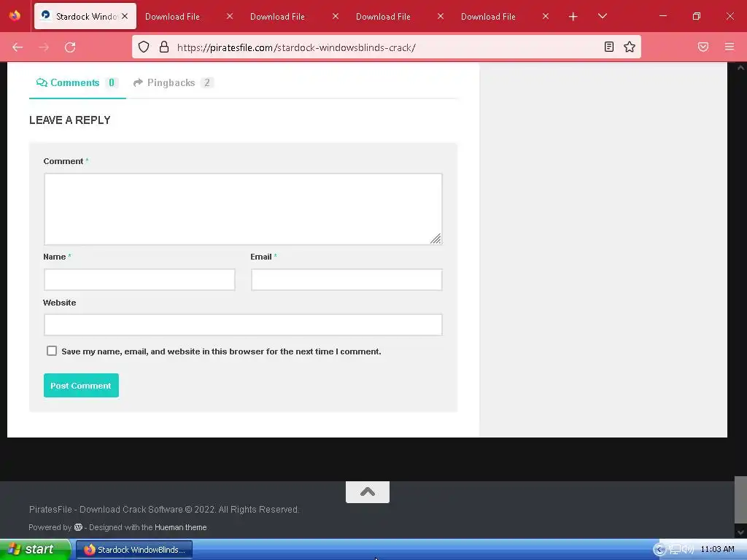
Task: Click the WordPress logo in the footer
Action: [78, 527]
